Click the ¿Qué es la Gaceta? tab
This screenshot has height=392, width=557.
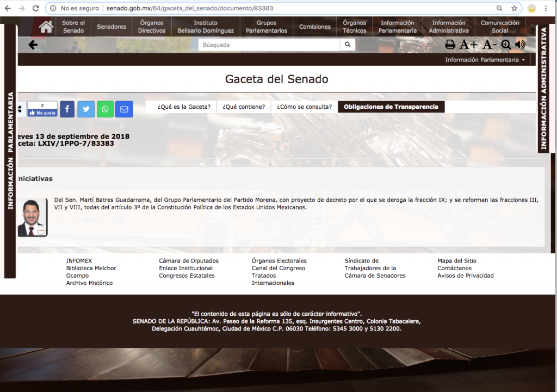184,107
